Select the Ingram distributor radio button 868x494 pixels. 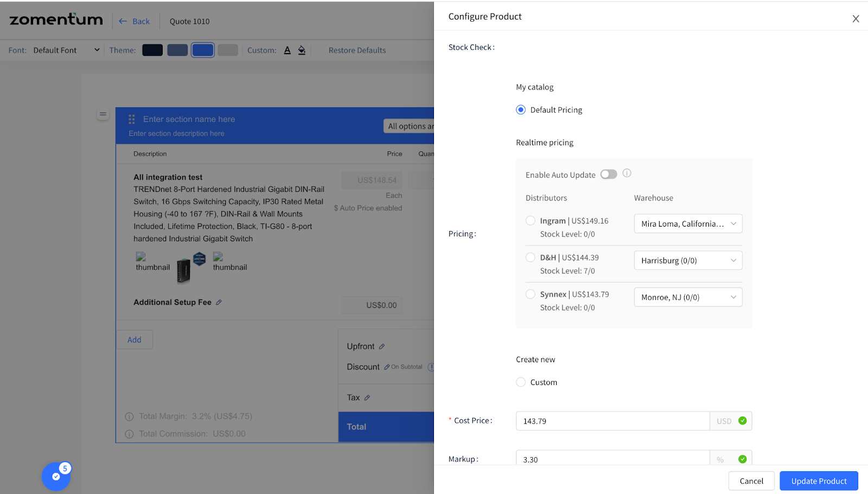pos(531,220)
